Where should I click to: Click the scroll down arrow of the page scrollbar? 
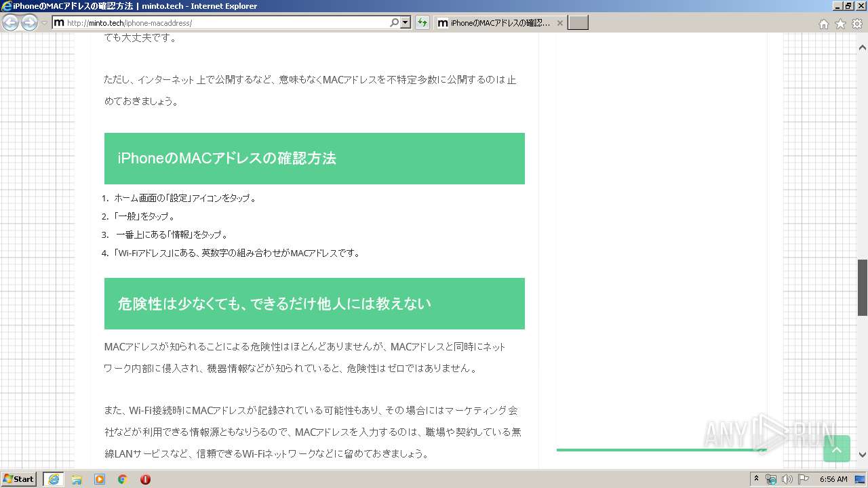point(863,455)
